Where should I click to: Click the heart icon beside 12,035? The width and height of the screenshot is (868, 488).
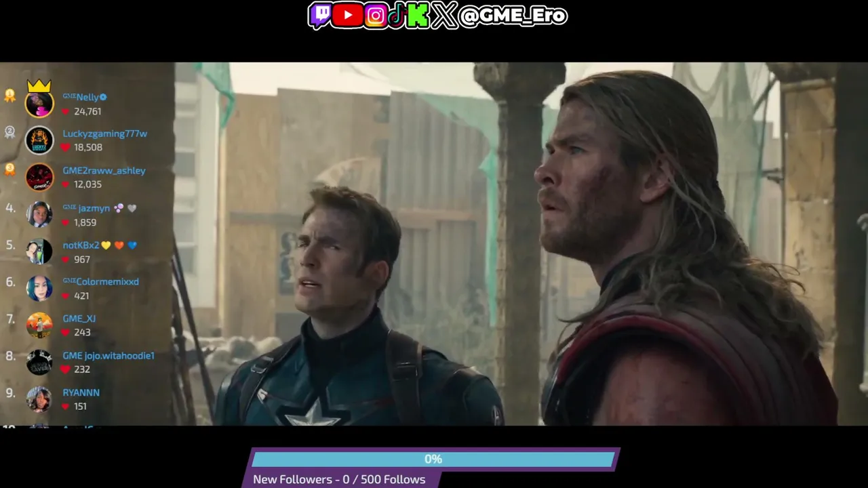point(66,184)
